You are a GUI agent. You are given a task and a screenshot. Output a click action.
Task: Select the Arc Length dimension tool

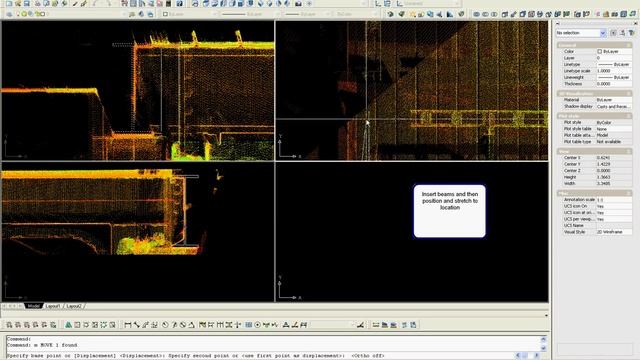(x=145, y=325)
